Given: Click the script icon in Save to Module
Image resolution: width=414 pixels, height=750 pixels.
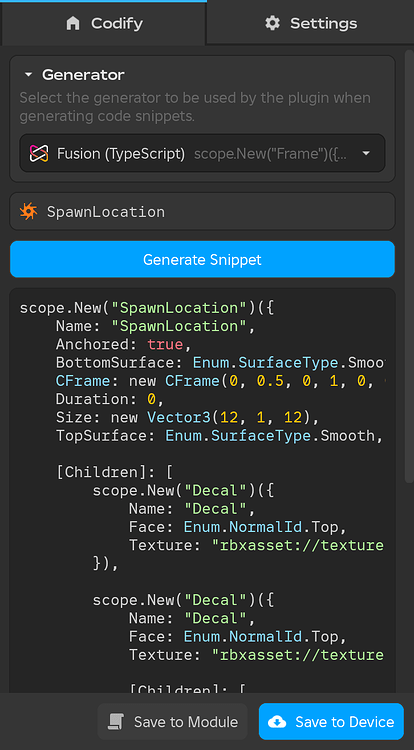Looking at the screenshot, I should [x=116, y=722].
